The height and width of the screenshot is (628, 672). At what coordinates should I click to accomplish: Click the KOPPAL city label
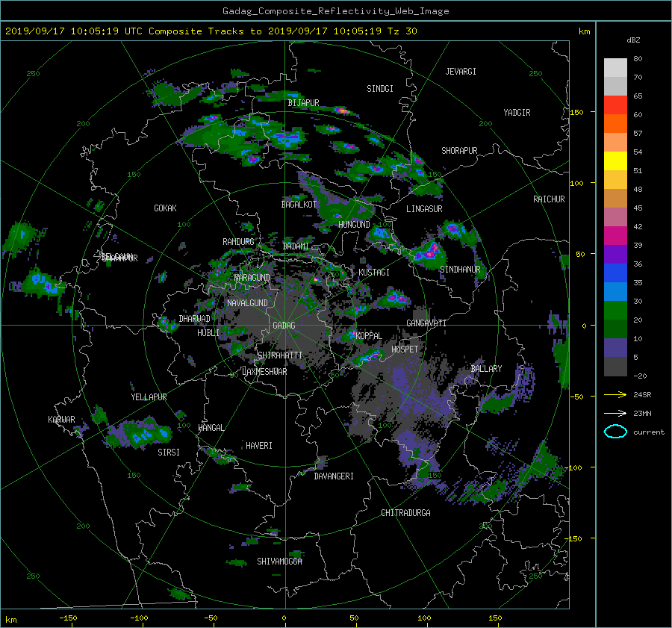(369, 335)
